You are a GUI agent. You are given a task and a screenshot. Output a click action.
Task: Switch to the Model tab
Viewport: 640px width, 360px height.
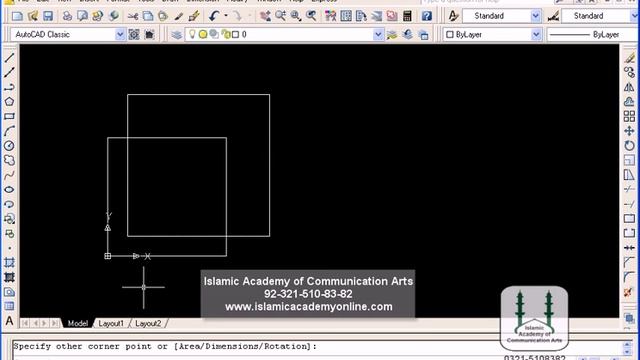pyautogui.click(x=78, y=323)
